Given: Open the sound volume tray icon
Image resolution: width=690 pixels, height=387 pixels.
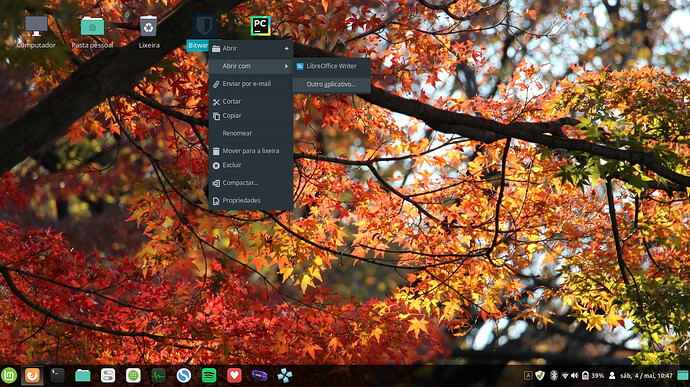Looking at the screenshot, I should point(575,376).
